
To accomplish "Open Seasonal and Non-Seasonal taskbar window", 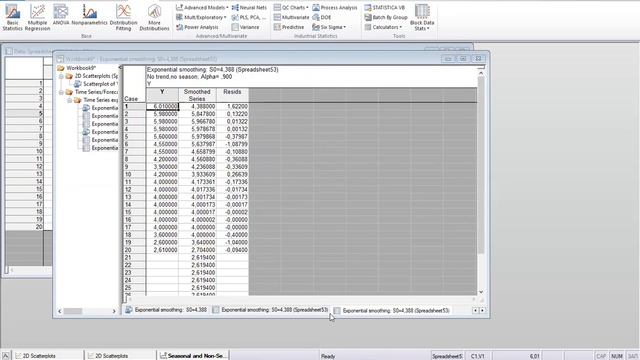I will pyautogui.click(x=193, y=356).
